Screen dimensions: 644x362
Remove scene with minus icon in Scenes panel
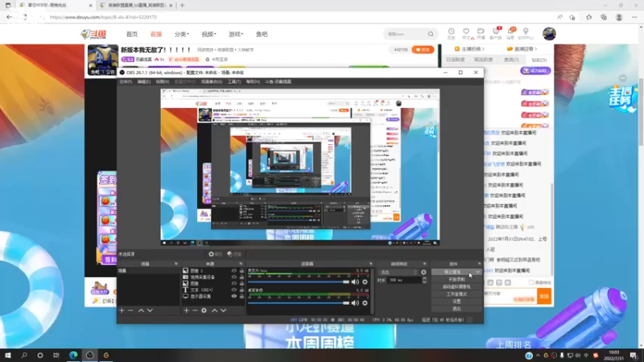(130, 311)
